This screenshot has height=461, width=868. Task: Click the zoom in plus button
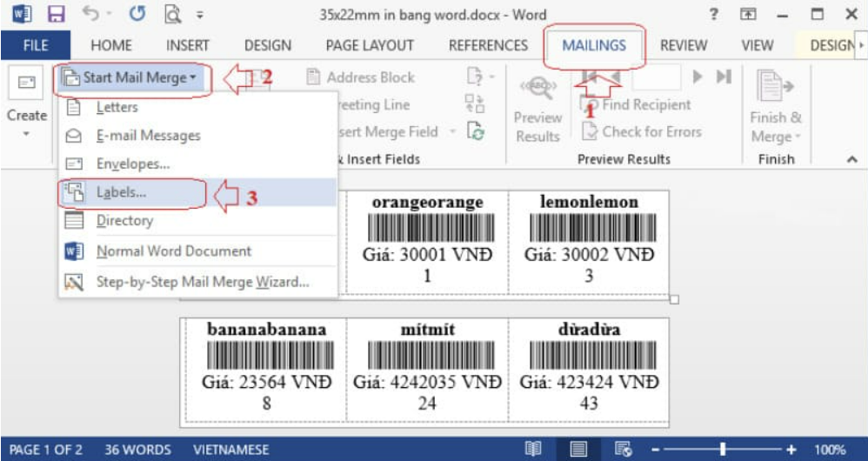click(791, 450)
